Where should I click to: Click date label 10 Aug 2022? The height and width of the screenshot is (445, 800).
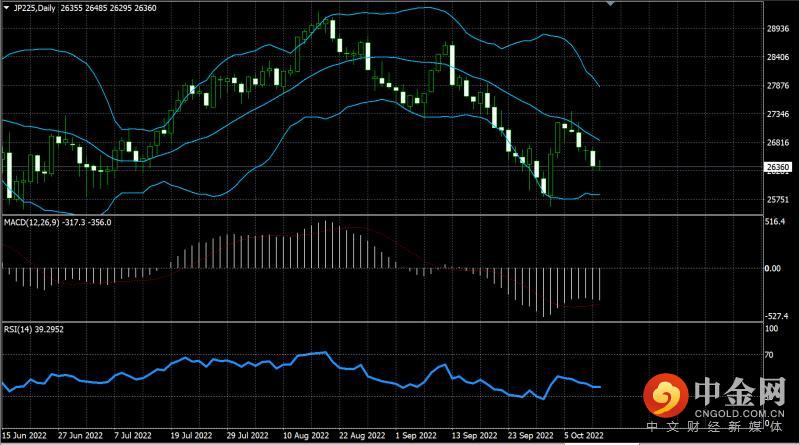306,435
